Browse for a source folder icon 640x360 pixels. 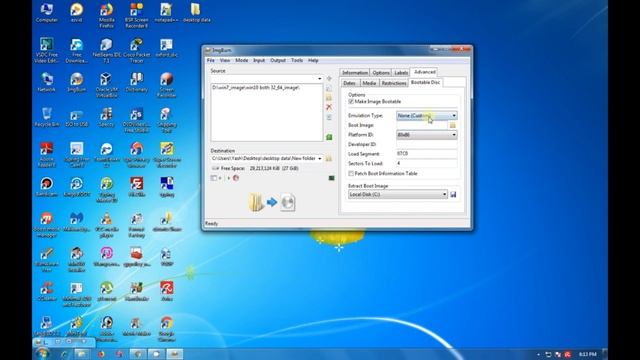coord(329,98)
